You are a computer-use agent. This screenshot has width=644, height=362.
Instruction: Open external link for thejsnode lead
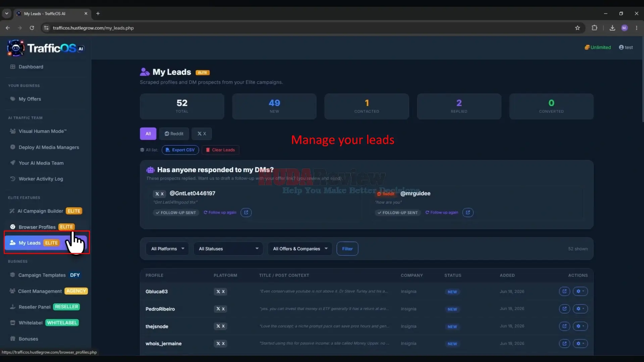click(564, 326)
